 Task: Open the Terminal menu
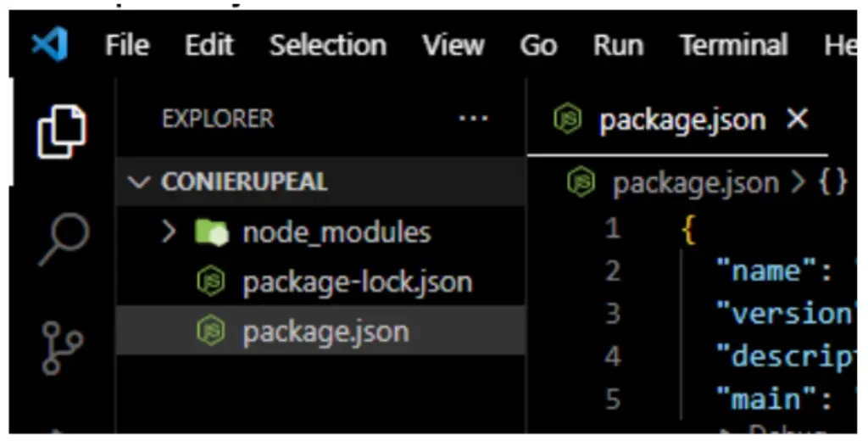pyautogui.click(x=733, y=45)
